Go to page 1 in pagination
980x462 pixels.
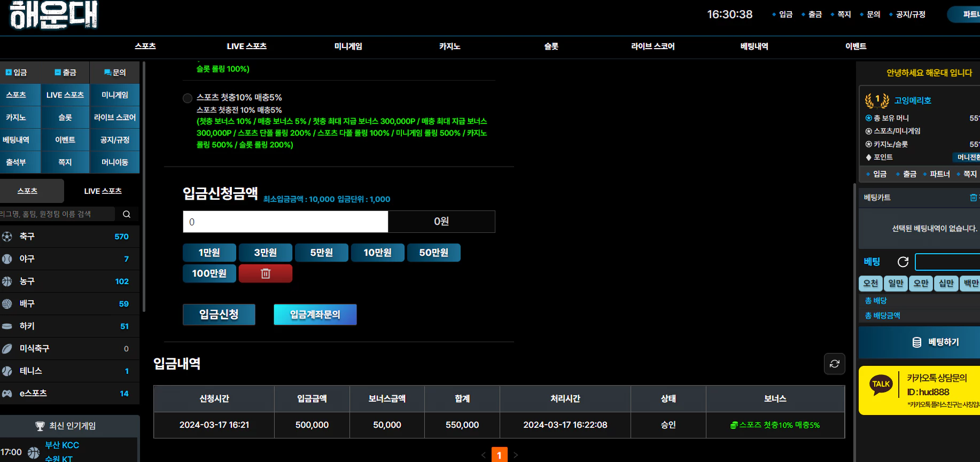499,455
